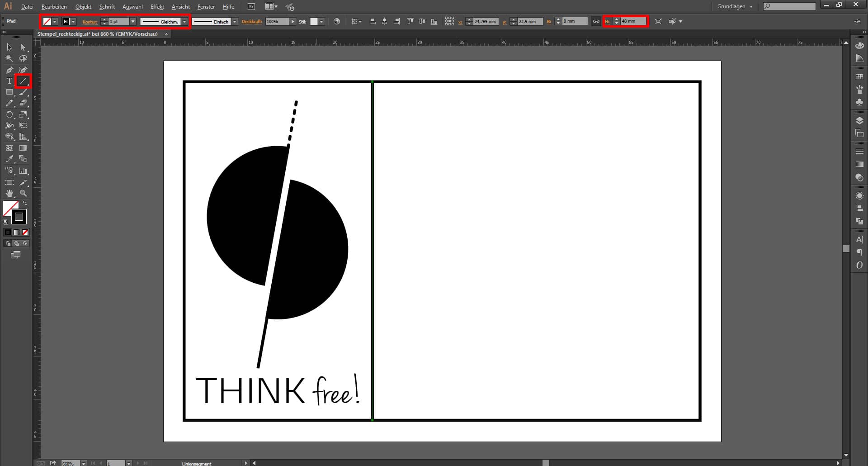
Task: Select the Type tool
Action: pos(9,81)
